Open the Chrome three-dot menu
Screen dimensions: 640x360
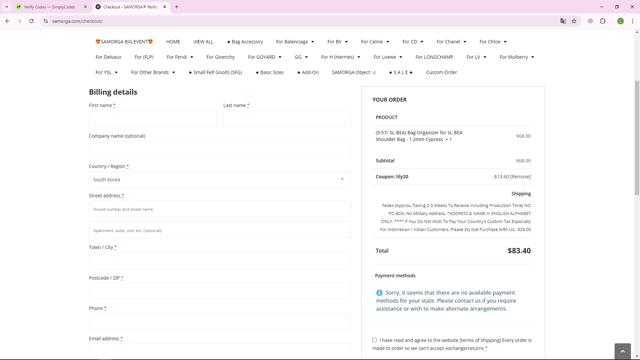click(x=632, y=21)
